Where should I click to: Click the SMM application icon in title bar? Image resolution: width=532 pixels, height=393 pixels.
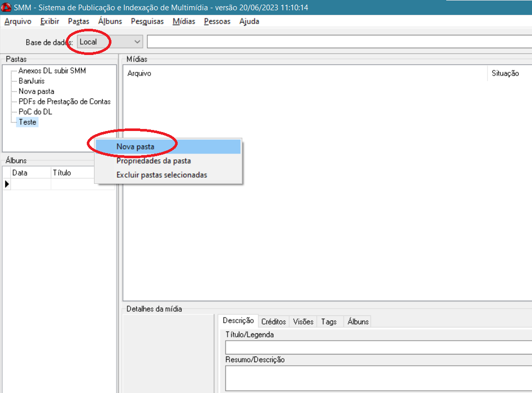click(6, 7)
